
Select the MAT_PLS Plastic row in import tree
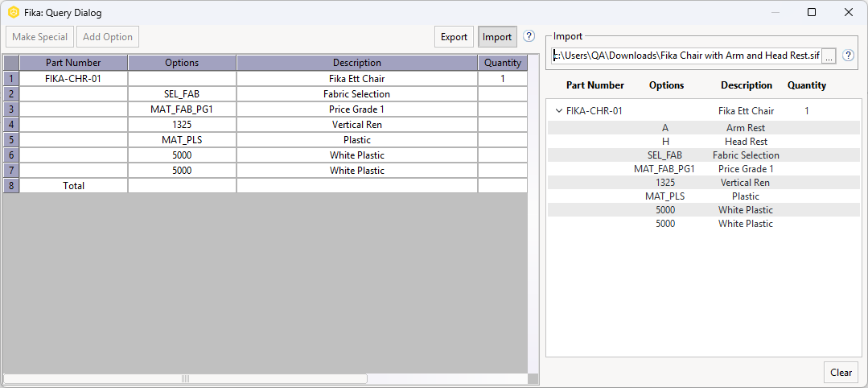pos(704,196)
